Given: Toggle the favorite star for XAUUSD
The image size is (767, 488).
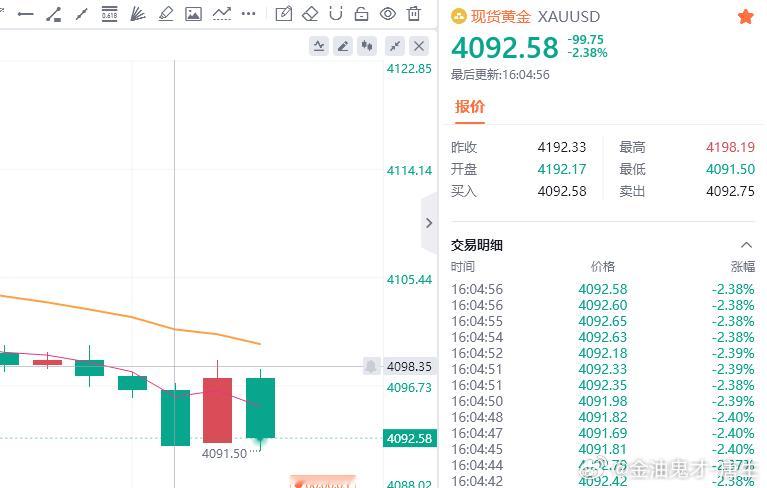Looking at the screenshot, I should click(745, 17).
